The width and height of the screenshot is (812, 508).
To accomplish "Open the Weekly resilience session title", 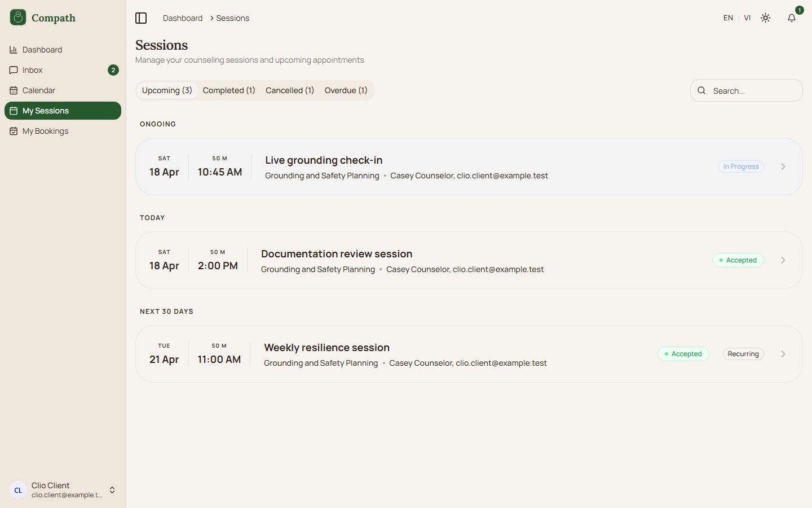I will point(326,348).
